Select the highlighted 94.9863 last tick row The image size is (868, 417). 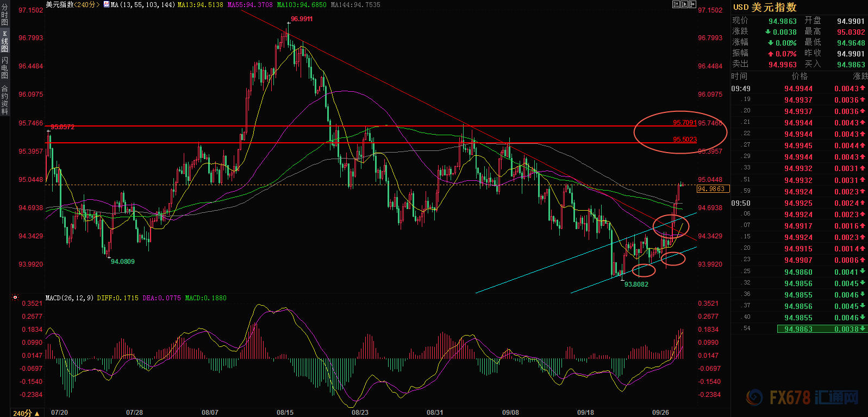(798, 329)
